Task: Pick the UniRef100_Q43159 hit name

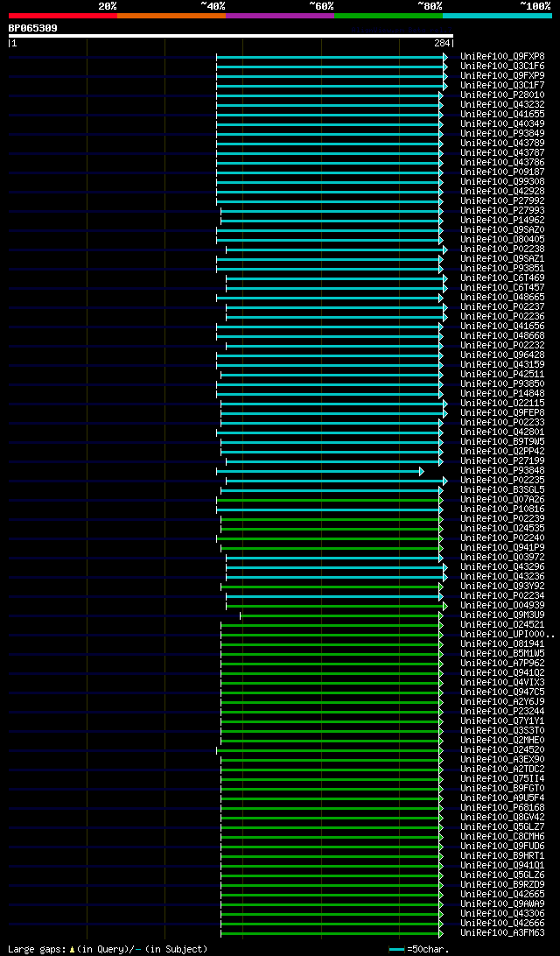Action: tap(503, 364)
